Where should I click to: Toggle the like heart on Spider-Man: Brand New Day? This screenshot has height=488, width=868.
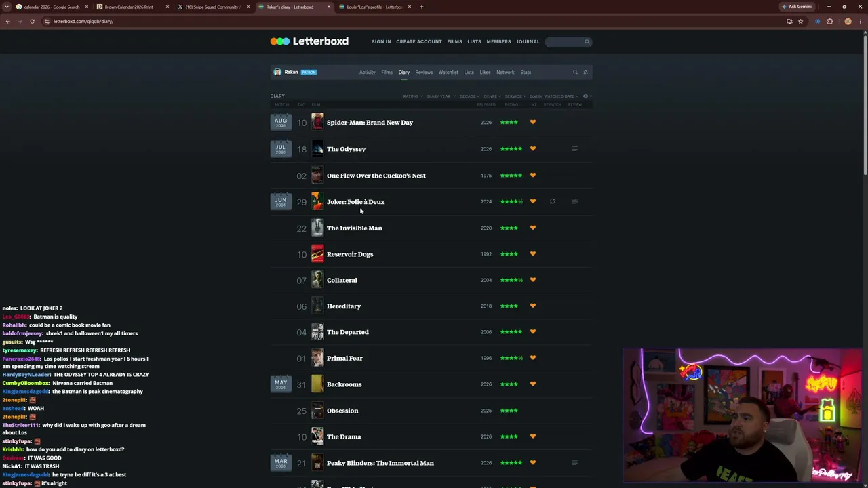tap(533, 122)
